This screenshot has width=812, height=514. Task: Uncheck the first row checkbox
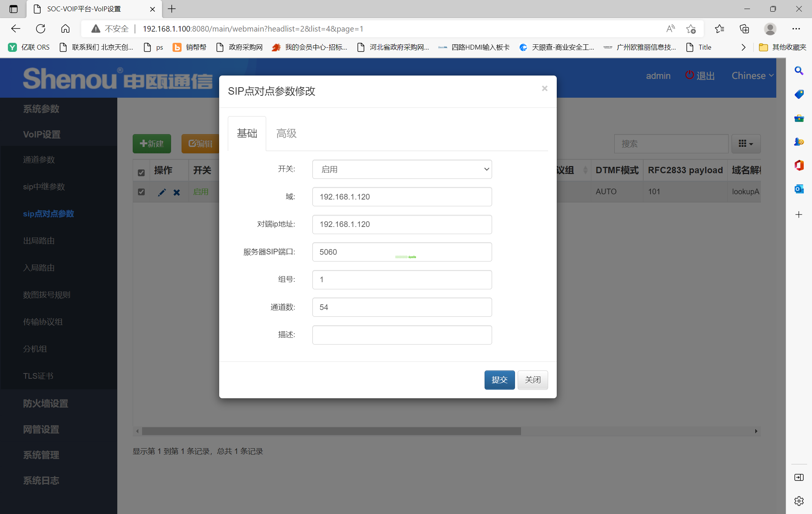[141, 192]
